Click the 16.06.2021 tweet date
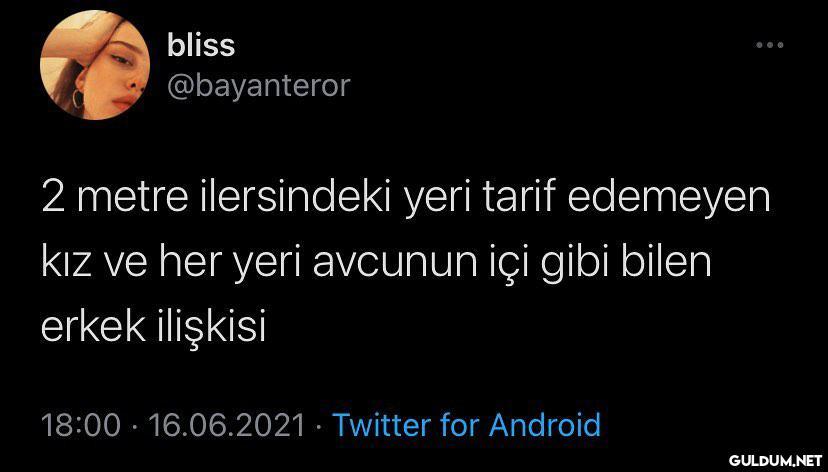 coord(228,425)
